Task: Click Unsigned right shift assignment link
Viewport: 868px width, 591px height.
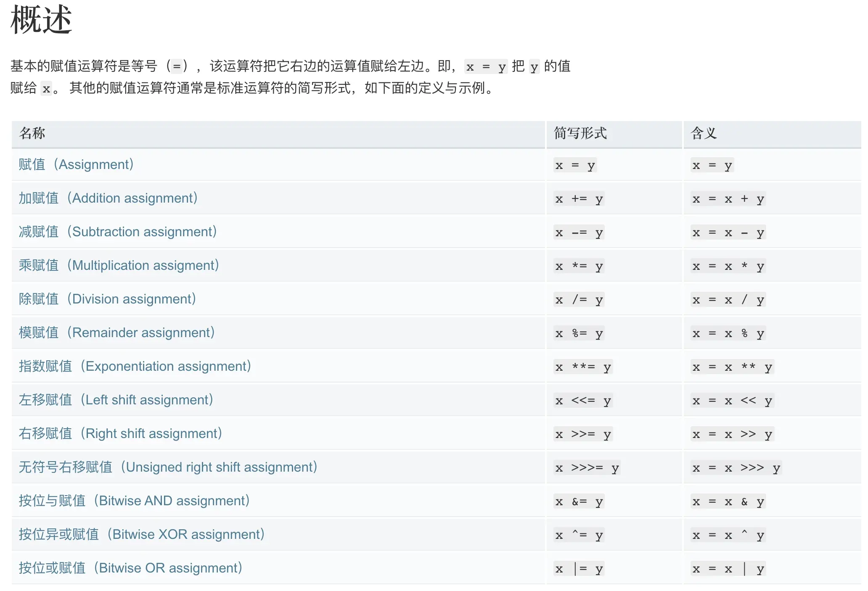Action: pyautogui.click(x=168, y=467)
